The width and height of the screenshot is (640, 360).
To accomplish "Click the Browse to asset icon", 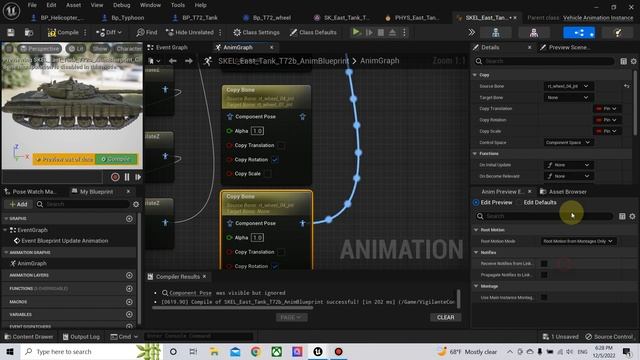I will point(29,32).
